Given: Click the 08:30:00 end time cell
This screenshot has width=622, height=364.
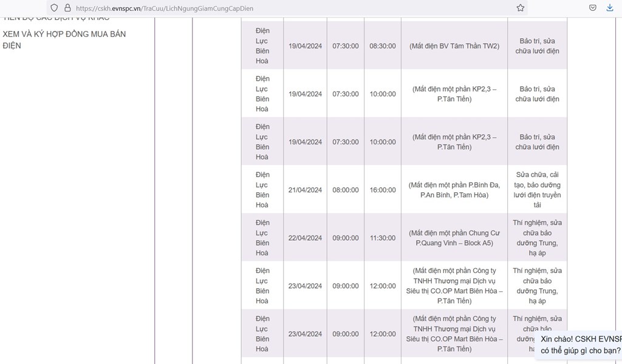Looking at the screenshot, I should pyautogui.click(x=383, y=45).
